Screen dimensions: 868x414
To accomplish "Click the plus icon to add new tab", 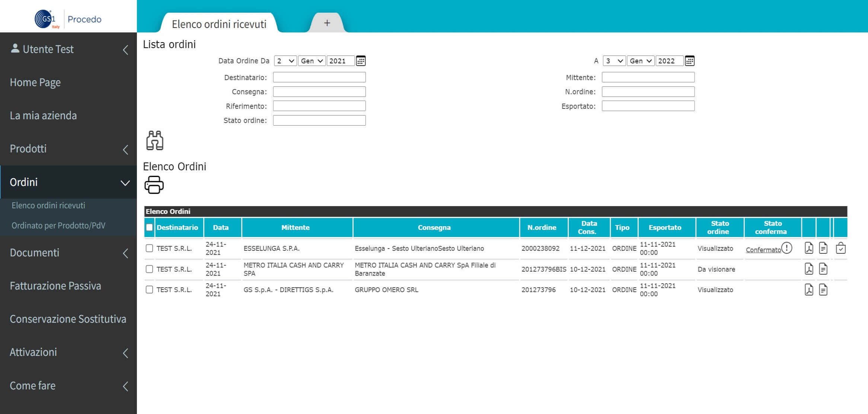I will click(x=327, y=23).
